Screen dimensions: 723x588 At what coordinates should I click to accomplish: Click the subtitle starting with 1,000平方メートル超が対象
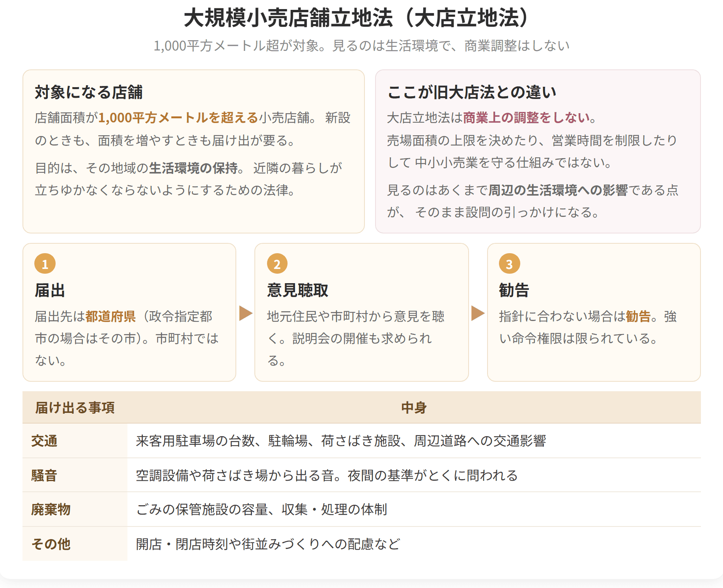tap(362, 46)
